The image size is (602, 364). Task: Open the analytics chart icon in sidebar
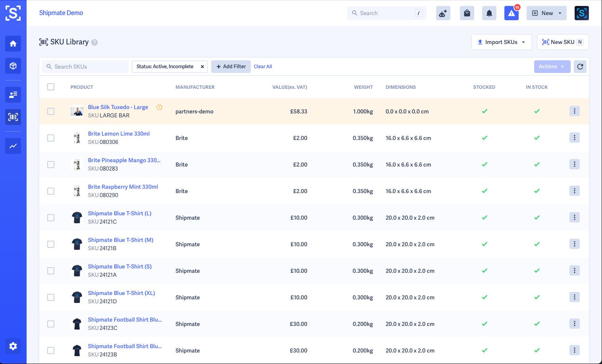pyautogui.click(x=13, y=146)
